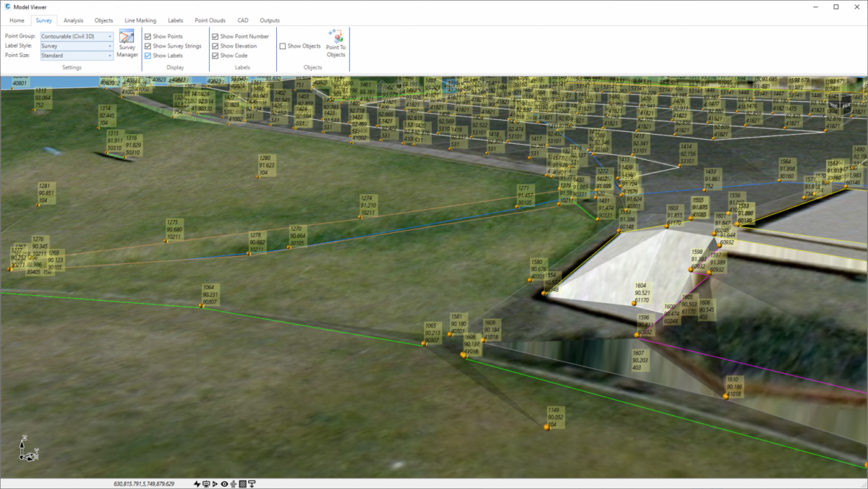Switch to the Point Clouds ribbon tab
This screenshot has height=489, width=868.
pos(210,20)
